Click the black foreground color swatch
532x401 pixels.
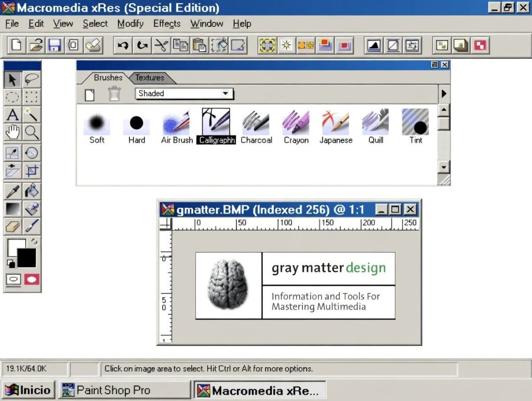(27, 258)
